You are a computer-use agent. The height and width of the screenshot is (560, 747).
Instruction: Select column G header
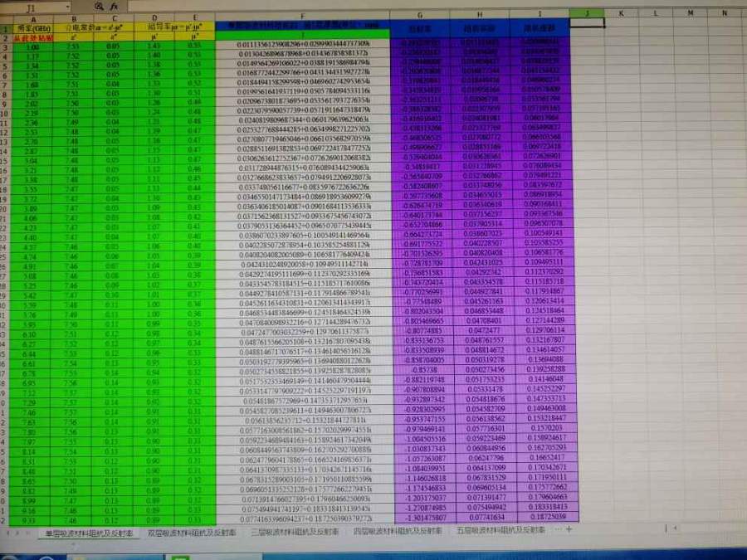[420, 15]
